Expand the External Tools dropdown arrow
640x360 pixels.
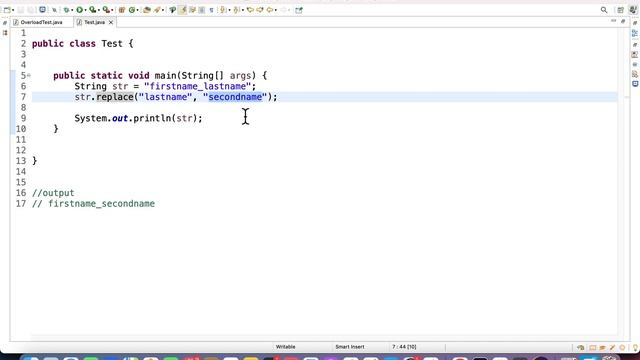[x=112, y=10]
